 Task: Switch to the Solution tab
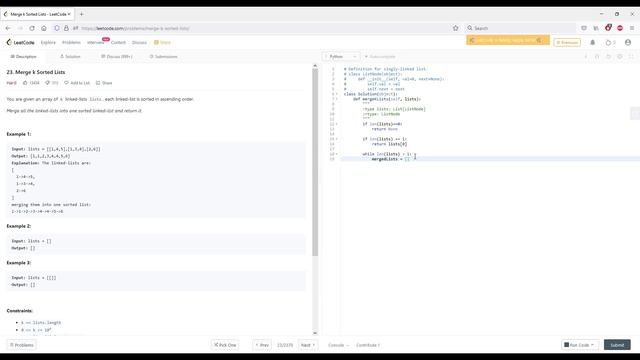(70, 56)
